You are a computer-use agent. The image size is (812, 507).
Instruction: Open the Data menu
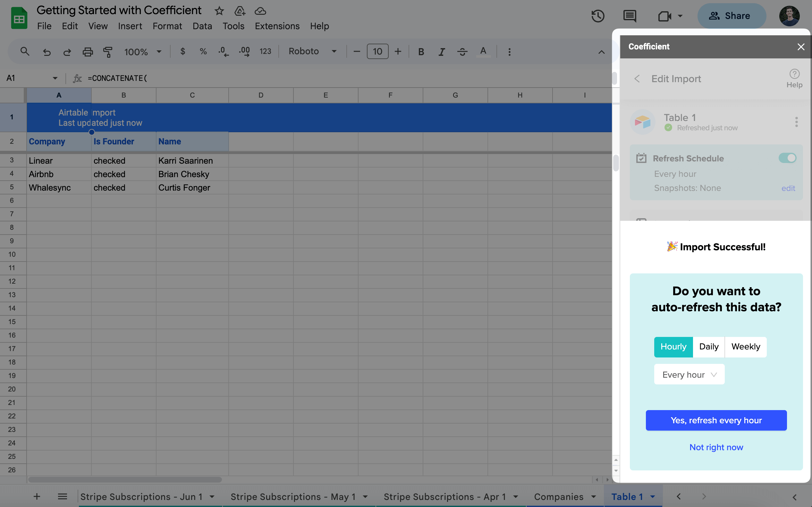(202, 26)
